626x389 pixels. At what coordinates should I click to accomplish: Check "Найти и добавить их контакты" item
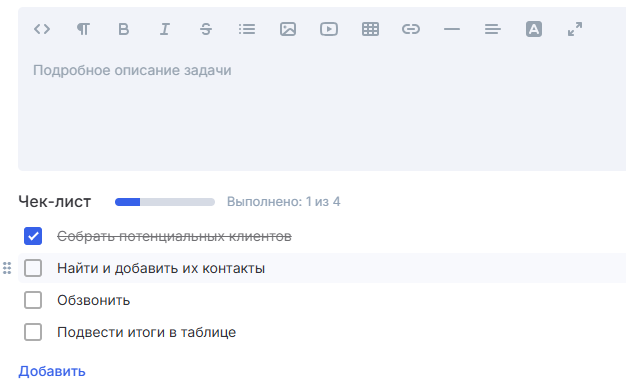(33, 268)
